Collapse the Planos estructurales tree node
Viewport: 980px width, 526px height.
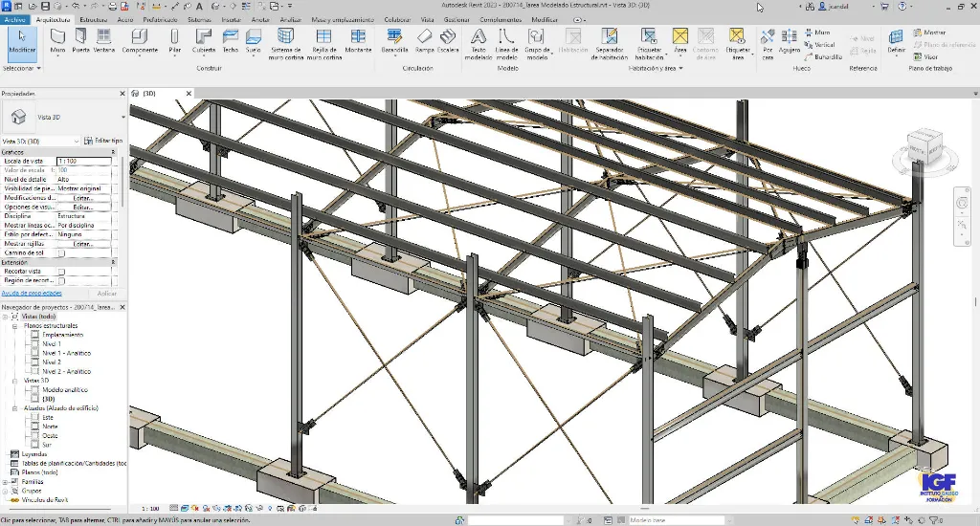coord(15,326)
